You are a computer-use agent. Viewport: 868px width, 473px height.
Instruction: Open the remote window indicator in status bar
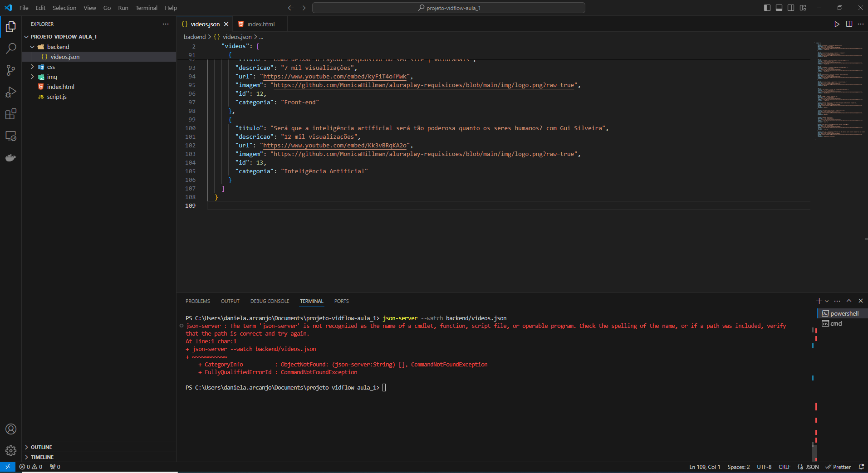(8, 467)
